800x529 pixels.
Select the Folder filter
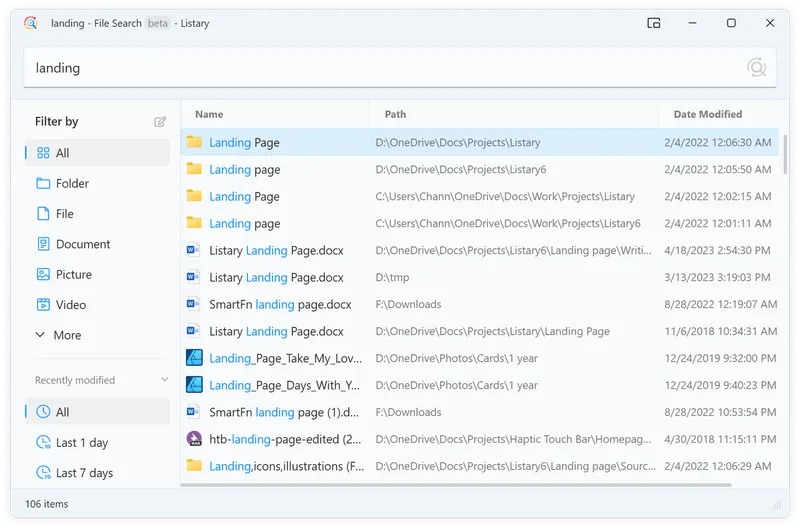72,183
